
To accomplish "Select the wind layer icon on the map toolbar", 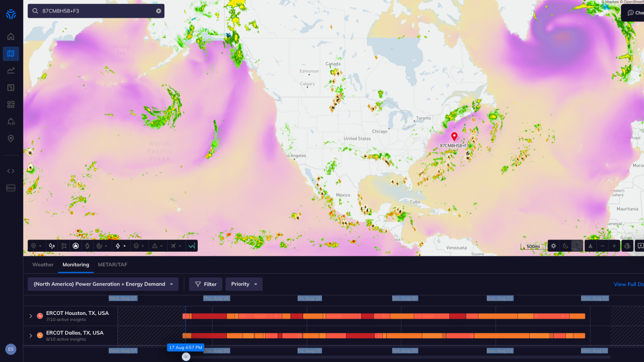I will pyautogui.click(x=64, y=246).
